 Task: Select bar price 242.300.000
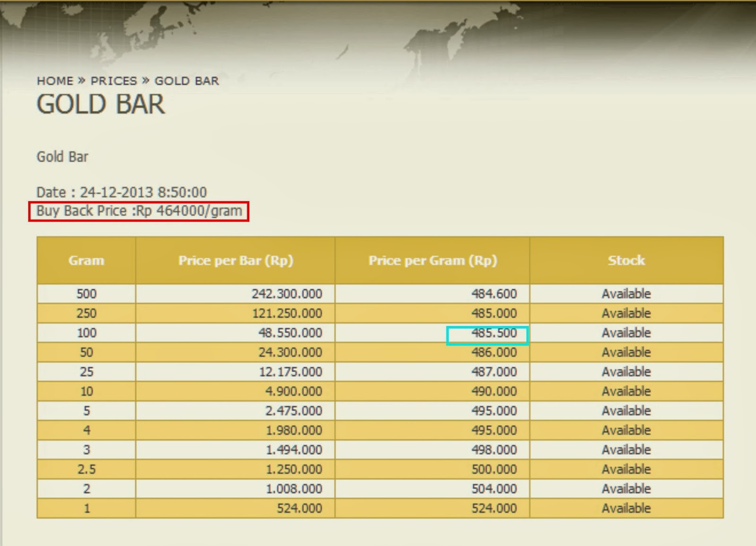(287, 294)
